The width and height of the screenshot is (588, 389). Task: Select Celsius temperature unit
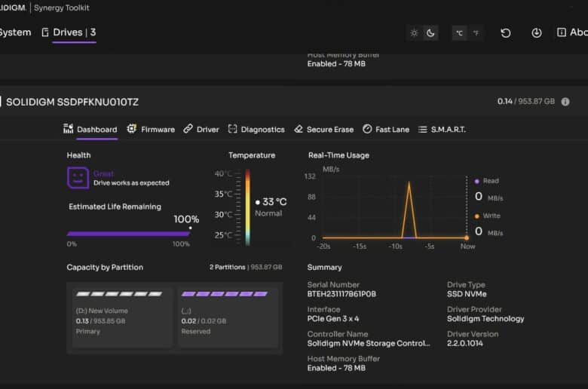point(459,33)
